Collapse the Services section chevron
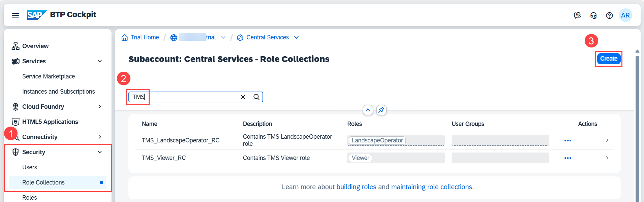 [x=100, y=61]
